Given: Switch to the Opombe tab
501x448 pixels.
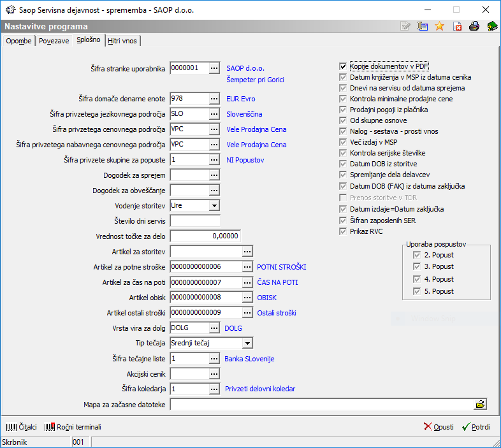Looking at the screenshot, I should [18, 41].
